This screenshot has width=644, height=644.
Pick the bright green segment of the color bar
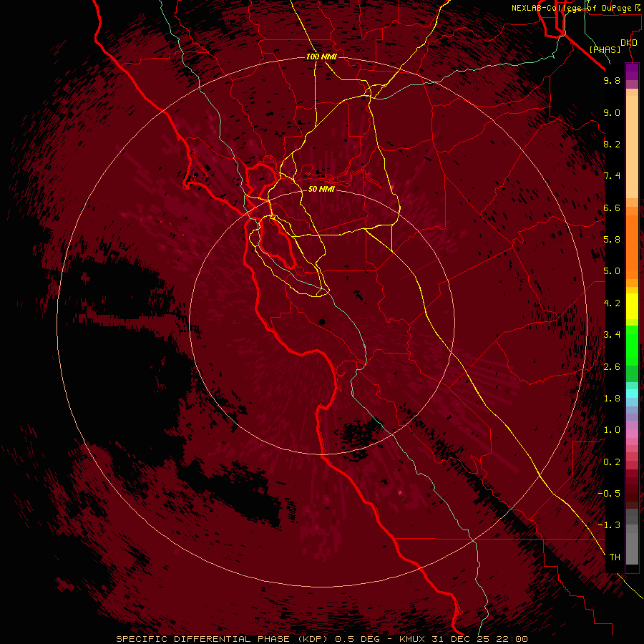pyautogui.click(x=632, y=345)
